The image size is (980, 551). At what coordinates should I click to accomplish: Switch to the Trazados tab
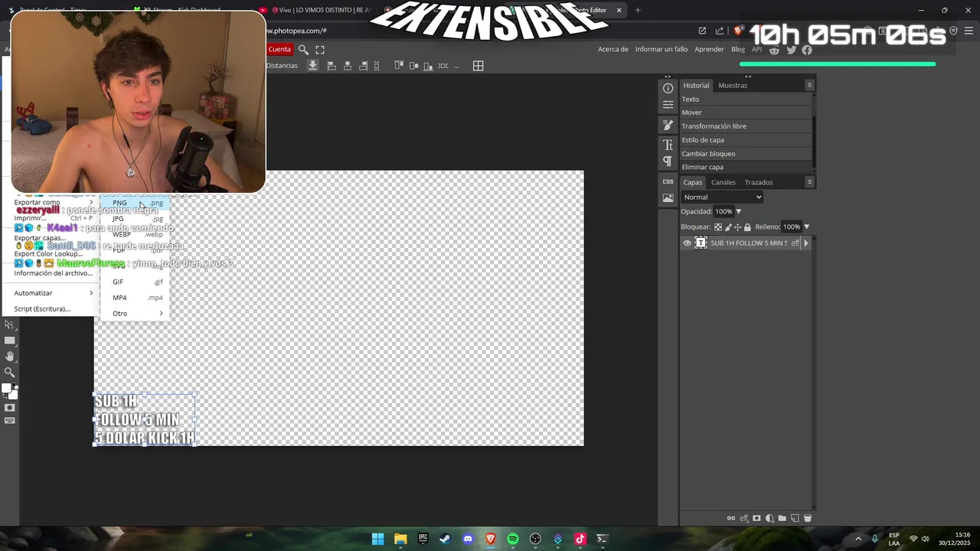(x=759, y=182)
